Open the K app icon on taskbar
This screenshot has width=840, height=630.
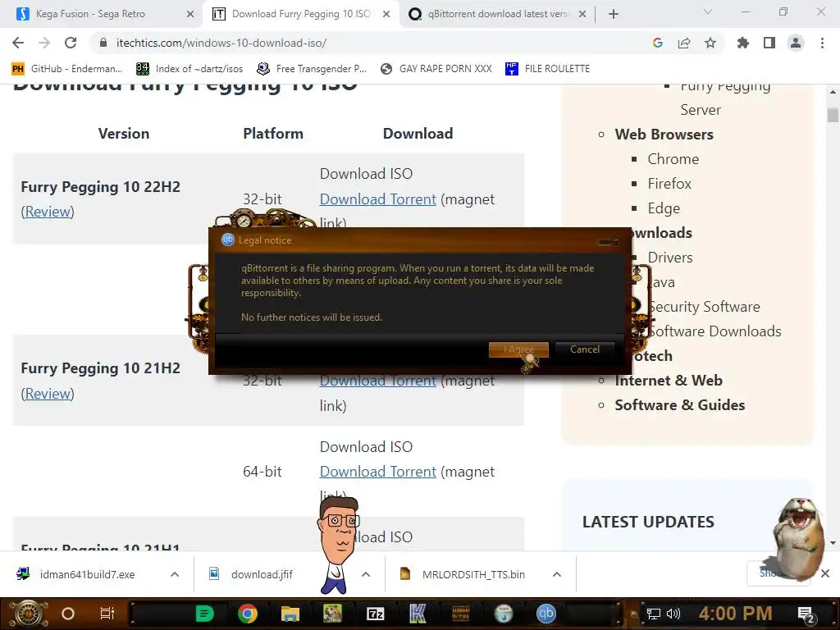[x=418, y=614]
